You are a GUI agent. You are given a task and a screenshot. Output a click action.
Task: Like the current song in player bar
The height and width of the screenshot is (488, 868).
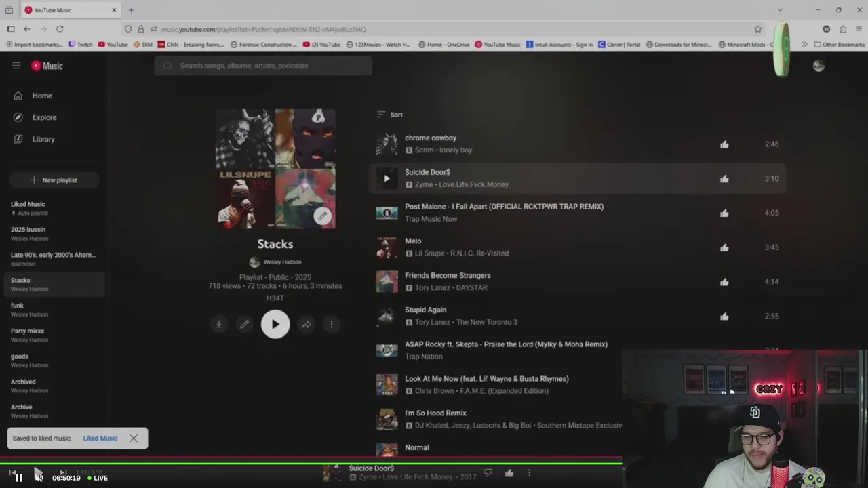509,473
